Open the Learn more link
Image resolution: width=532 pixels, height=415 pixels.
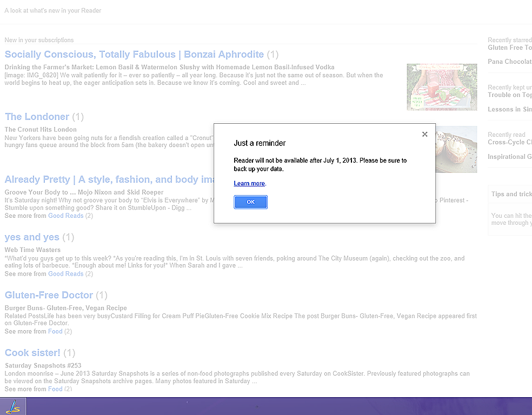coord(249,183)
